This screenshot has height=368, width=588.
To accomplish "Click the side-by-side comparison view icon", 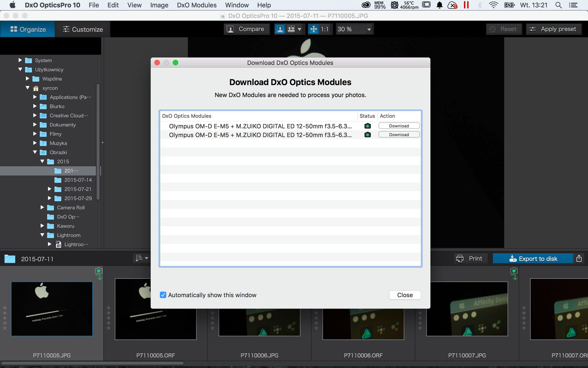I will click(x=291, y=29).
